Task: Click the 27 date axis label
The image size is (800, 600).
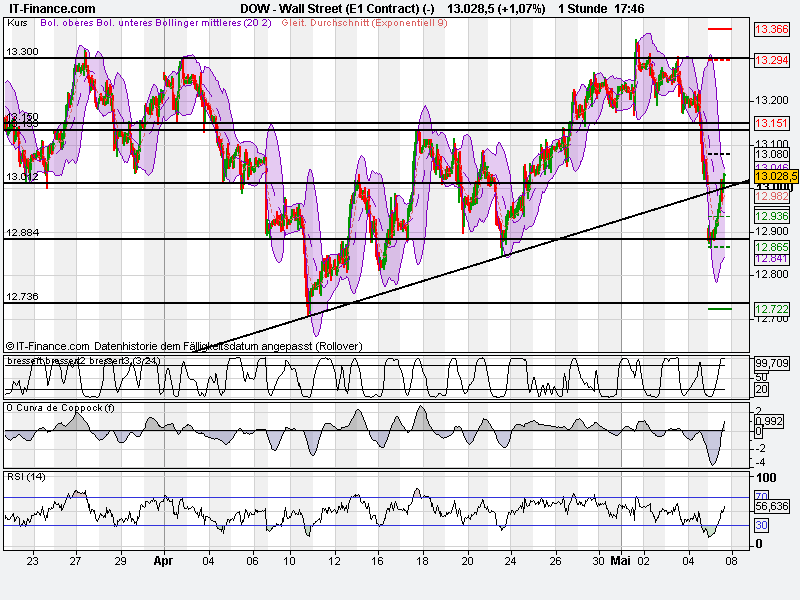Action: click(75, 561)
